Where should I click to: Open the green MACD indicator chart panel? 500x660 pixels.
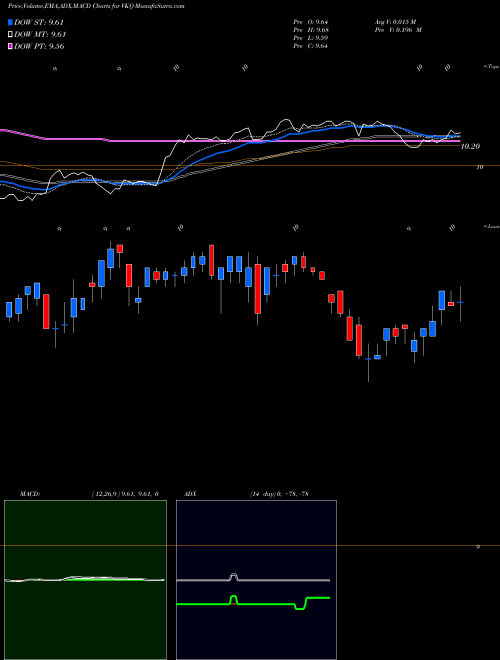click(85, 580)
